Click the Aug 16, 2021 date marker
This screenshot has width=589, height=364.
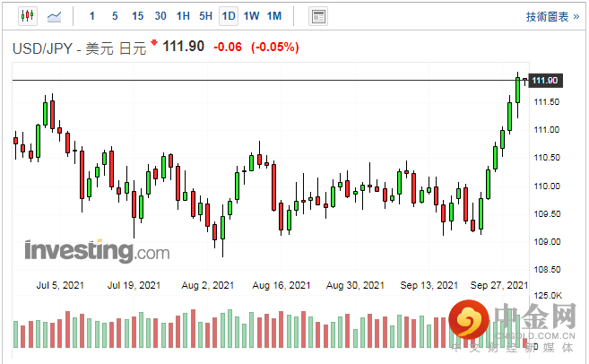click(281, 285)
